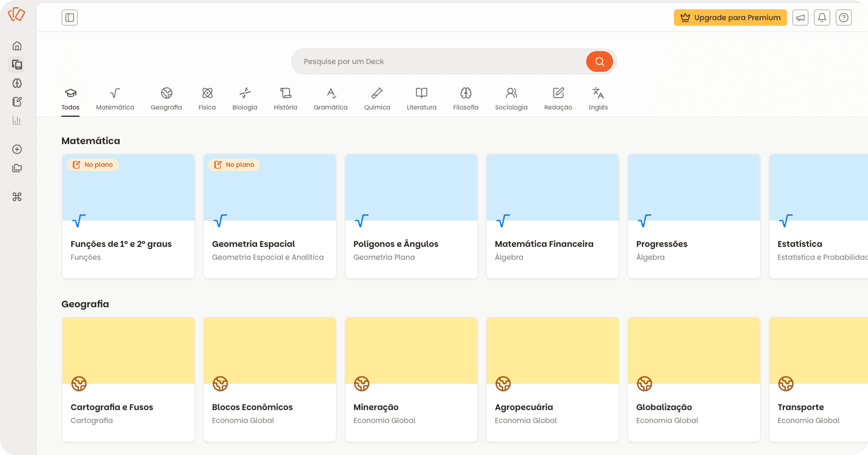Open the folders icon in the sidebar

(17, 168)
